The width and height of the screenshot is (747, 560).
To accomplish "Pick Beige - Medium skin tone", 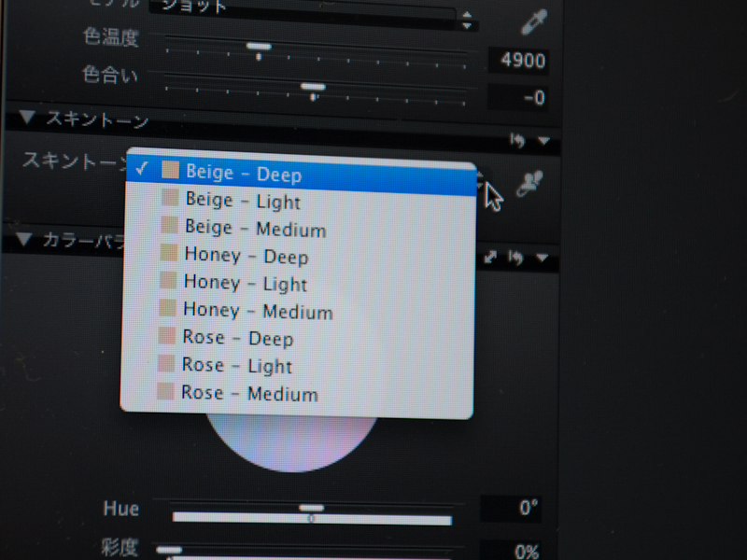I will pyautogui.click(x=300, y=228).
